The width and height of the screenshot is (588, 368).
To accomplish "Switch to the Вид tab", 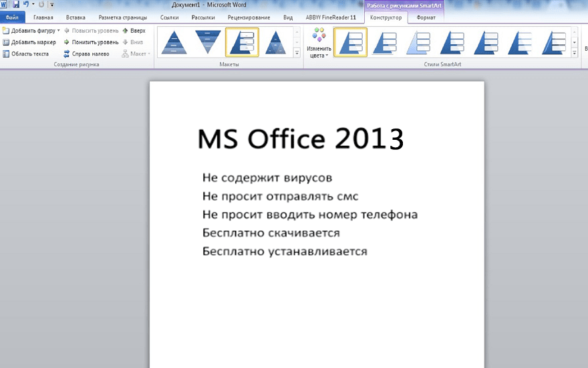I will pos(288,17).
